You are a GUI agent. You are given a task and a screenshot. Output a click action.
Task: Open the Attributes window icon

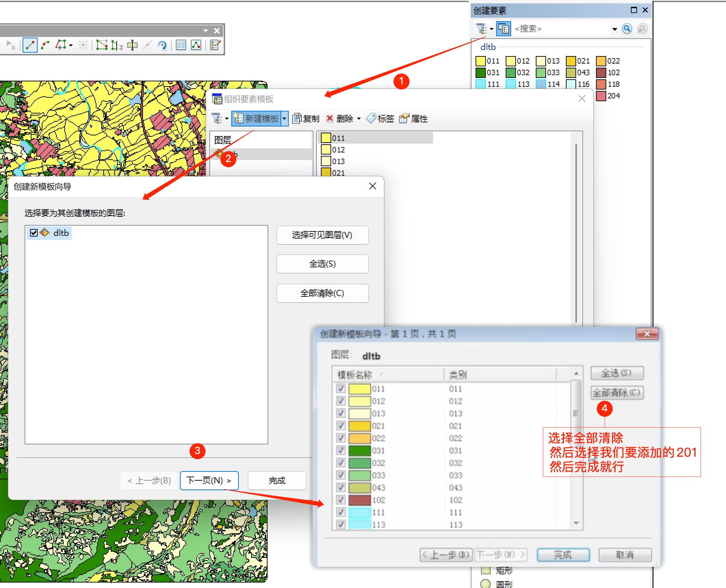pos(181,45)
